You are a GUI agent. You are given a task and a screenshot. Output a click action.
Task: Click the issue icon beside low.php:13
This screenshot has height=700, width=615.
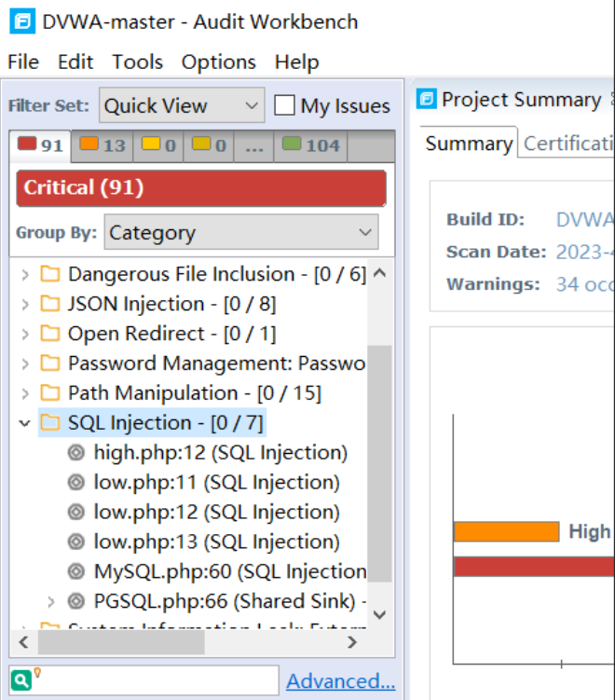76,542
